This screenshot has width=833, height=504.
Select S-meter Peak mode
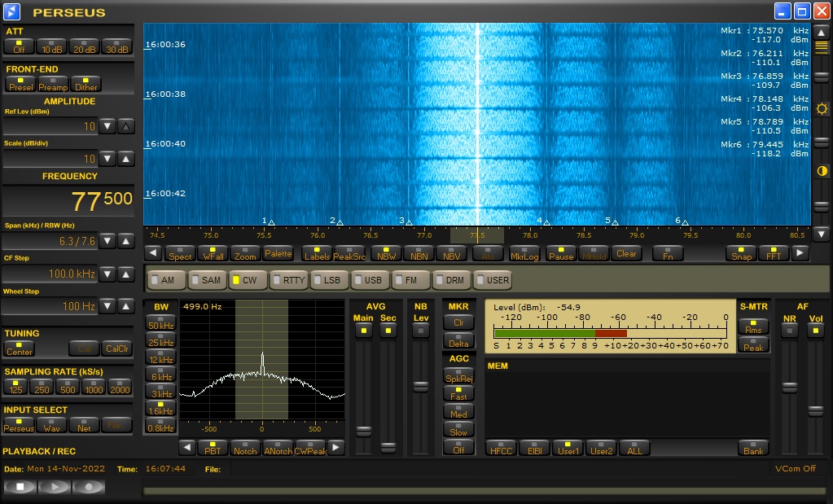[x=753, y=345]
